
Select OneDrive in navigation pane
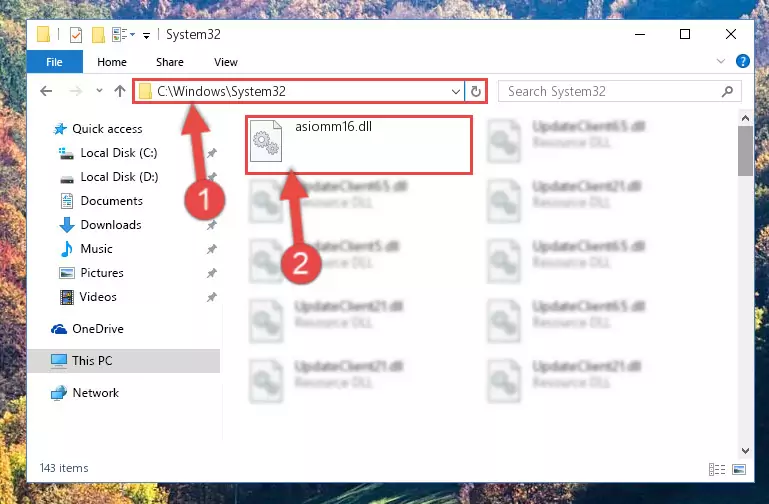point(98,329)
